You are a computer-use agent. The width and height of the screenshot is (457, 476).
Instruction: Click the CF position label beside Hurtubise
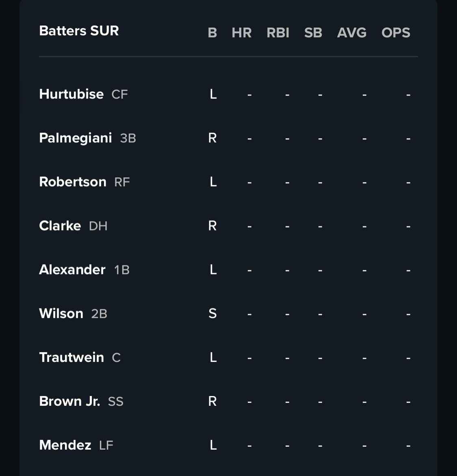[119, 95]
